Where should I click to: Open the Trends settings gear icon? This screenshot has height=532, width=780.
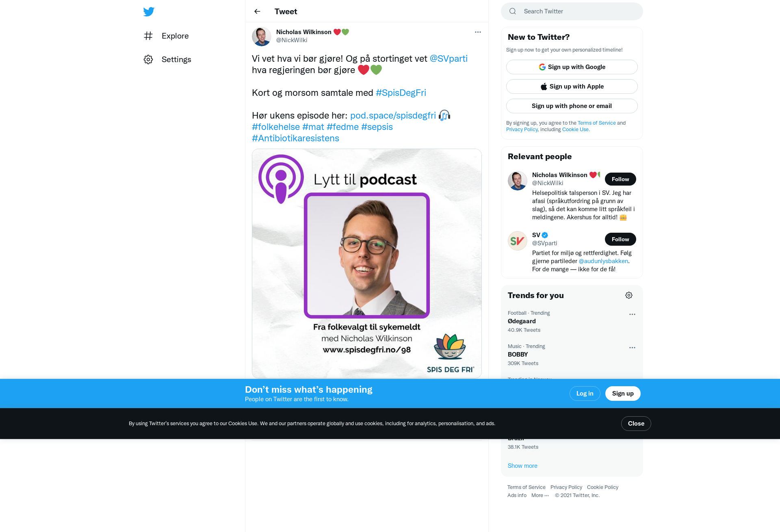pyautogui.click(x=629, y=295)
